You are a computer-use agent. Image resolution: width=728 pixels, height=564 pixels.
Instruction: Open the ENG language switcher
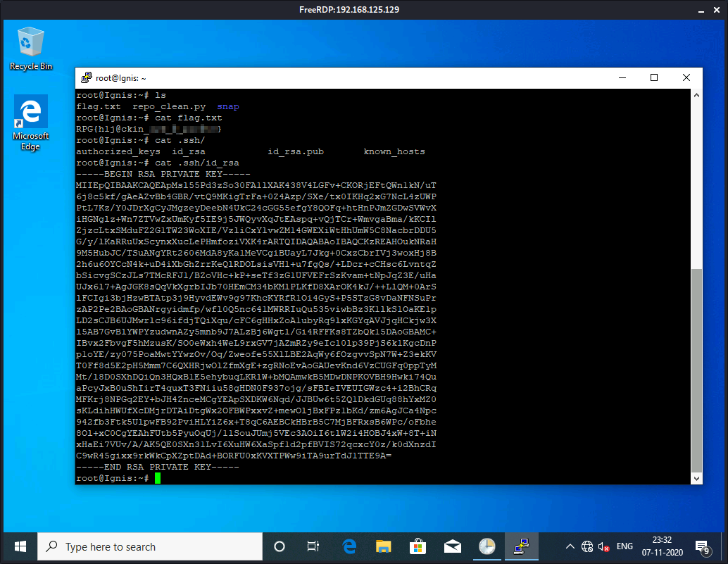click(624, 546)
